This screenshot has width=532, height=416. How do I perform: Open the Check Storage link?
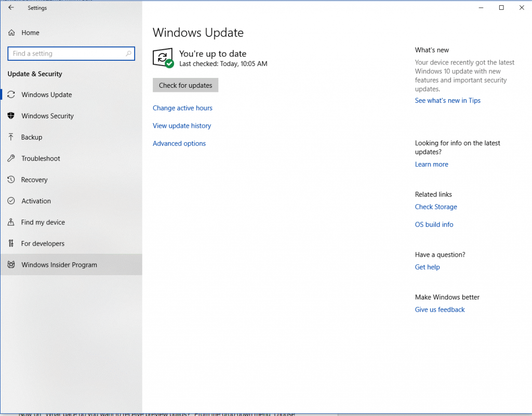436,207
